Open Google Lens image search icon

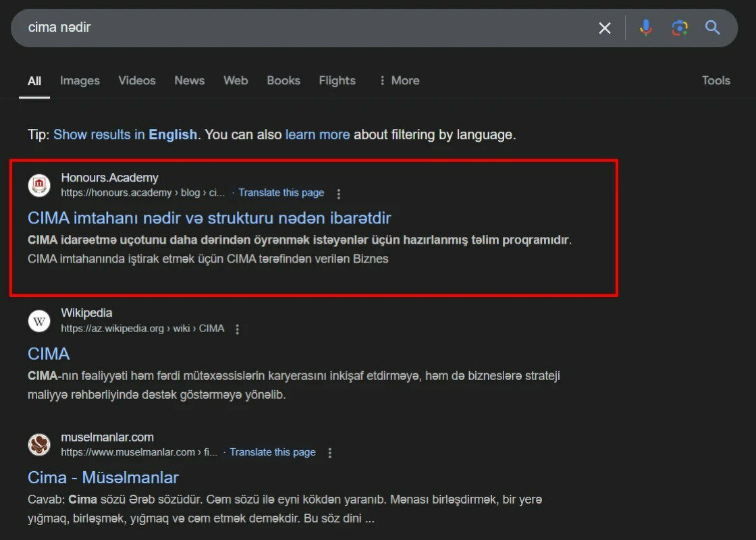click(x=679, y=28)
